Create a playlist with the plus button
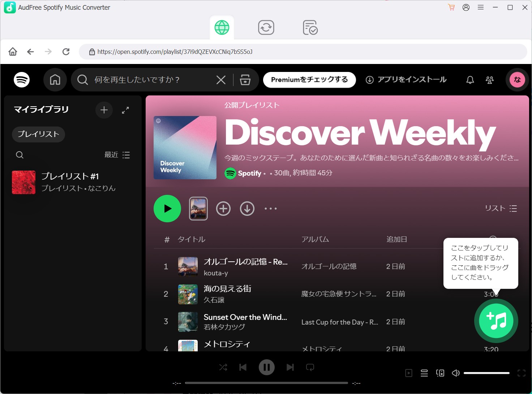 tap(104, 110)
